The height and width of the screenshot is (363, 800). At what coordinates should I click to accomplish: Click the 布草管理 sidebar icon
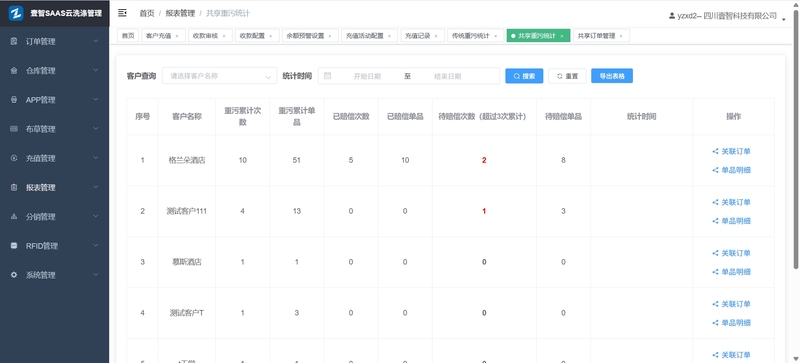coord(14,129)
